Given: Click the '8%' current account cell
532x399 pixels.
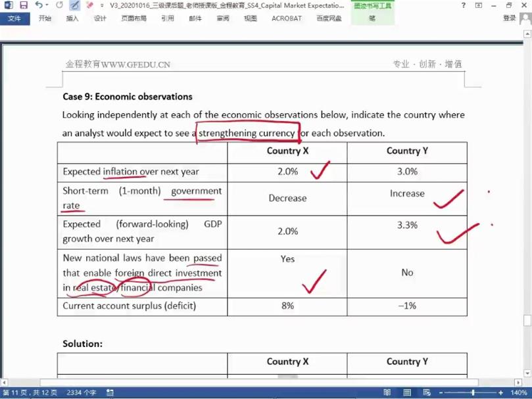Looking at the screenshot, I should (x=287, y=306).
